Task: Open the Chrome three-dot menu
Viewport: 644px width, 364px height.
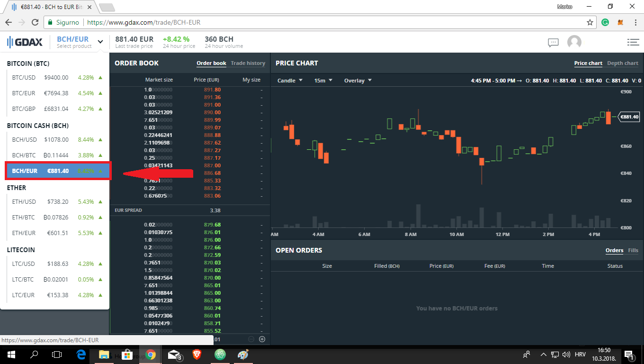Action: pos(635,22)
